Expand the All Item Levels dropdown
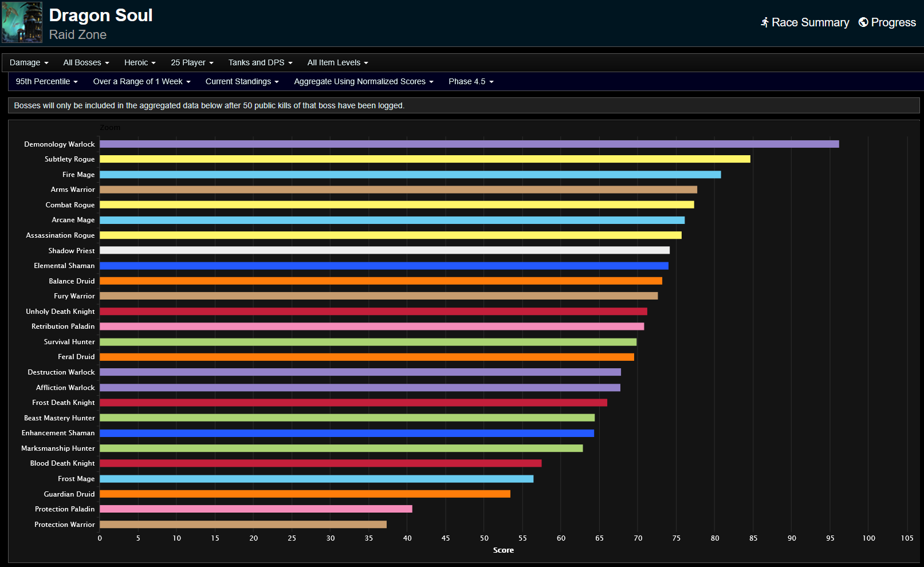 click(337, 62)
